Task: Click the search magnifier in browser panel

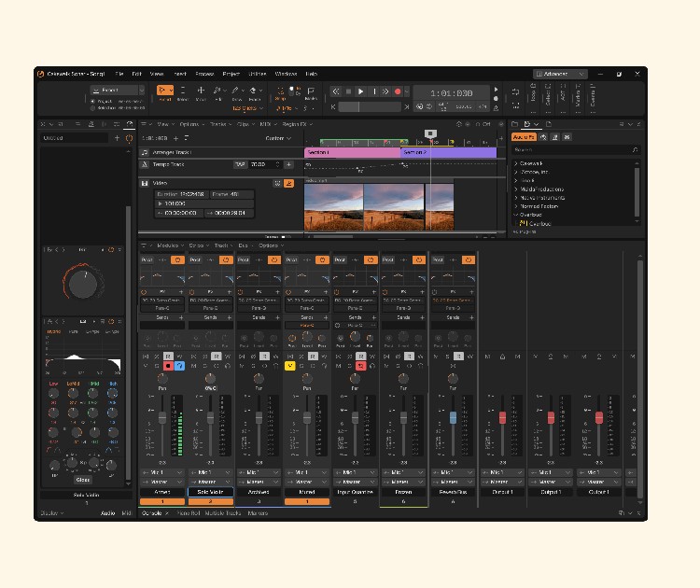Action: click(635, 150)
